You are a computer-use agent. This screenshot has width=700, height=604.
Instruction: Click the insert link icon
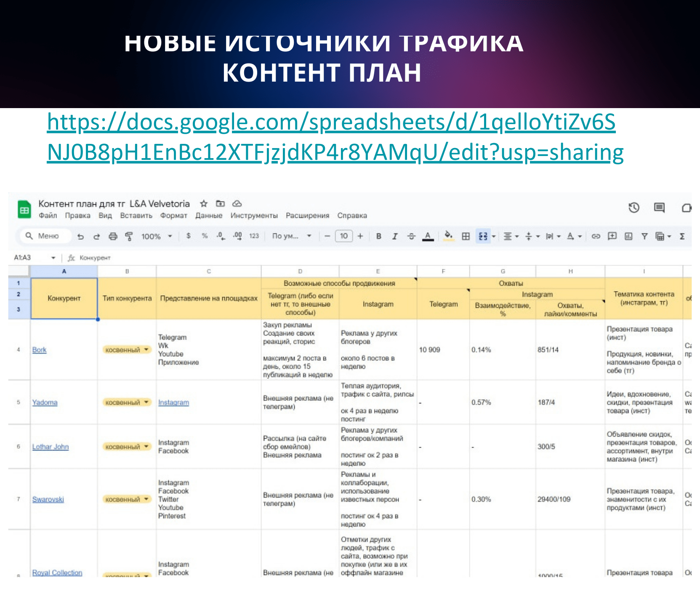tap(596, 236)
